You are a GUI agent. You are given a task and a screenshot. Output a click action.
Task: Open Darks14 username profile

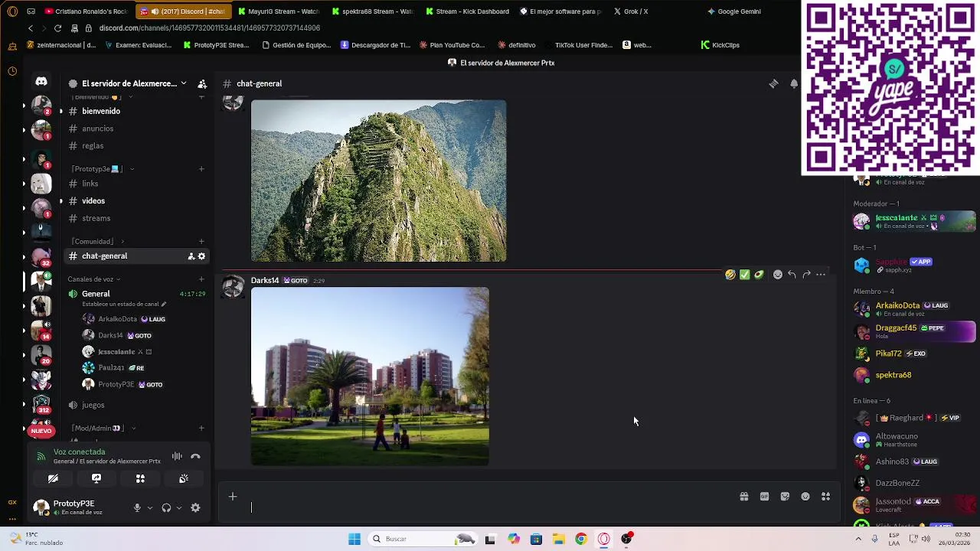265,280
